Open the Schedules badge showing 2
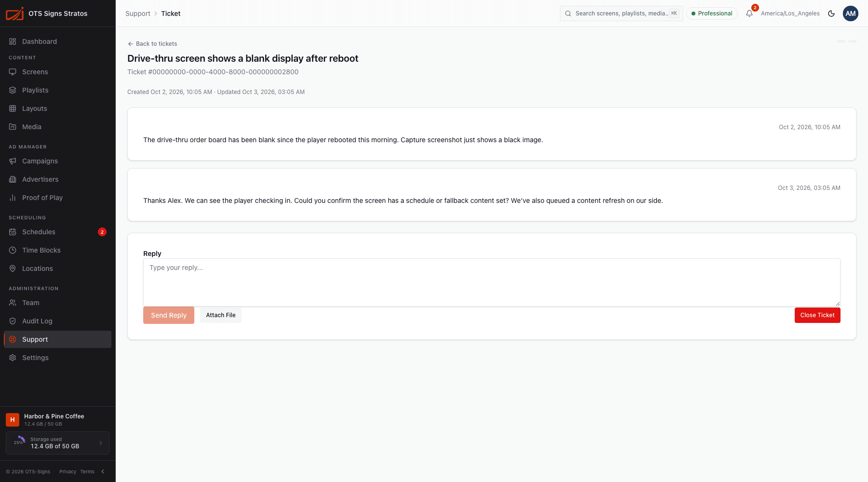Viewport: 868px width, 482px height. pos(102,232)
